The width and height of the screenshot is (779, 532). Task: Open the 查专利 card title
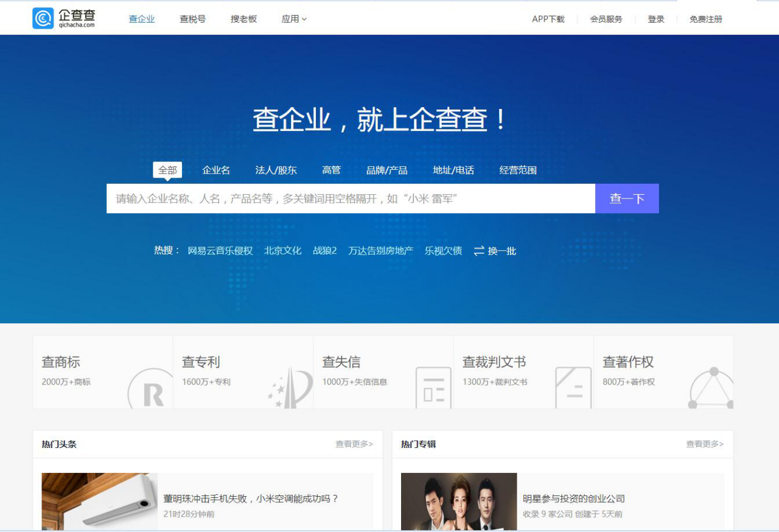tap(201, 362)
